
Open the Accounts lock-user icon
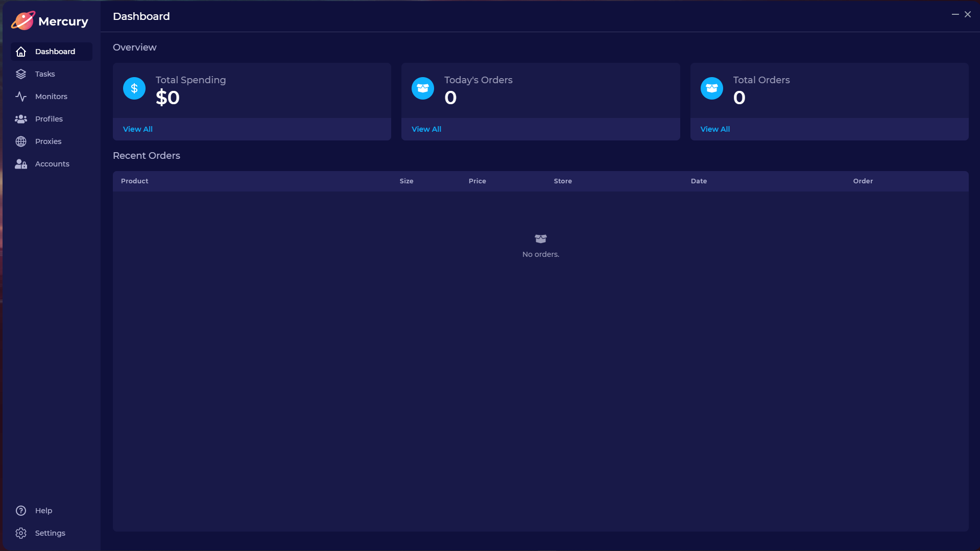21,164
